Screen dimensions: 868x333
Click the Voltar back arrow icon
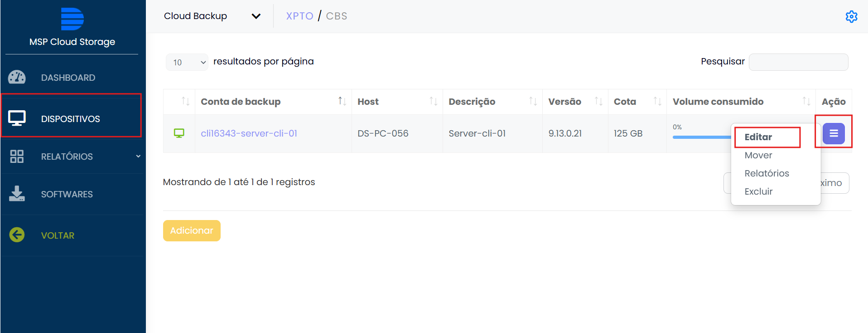click(x=17, y=235)
